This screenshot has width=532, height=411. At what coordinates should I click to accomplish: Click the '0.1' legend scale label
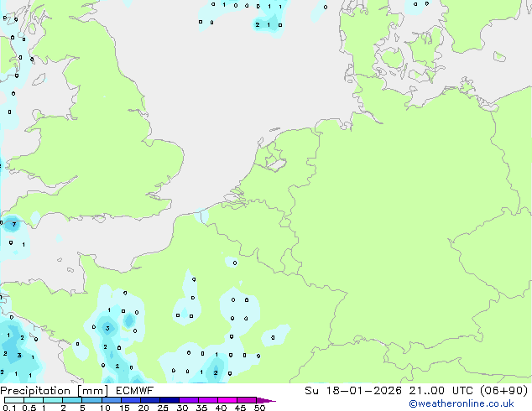(9, 408)
